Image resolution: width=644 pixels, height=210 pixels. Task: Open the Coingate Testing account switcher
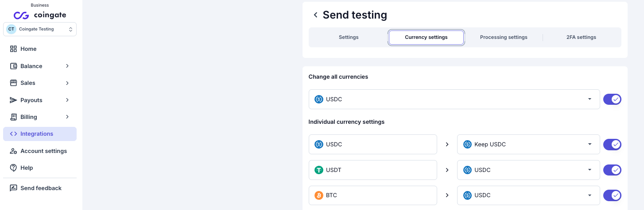40,29
